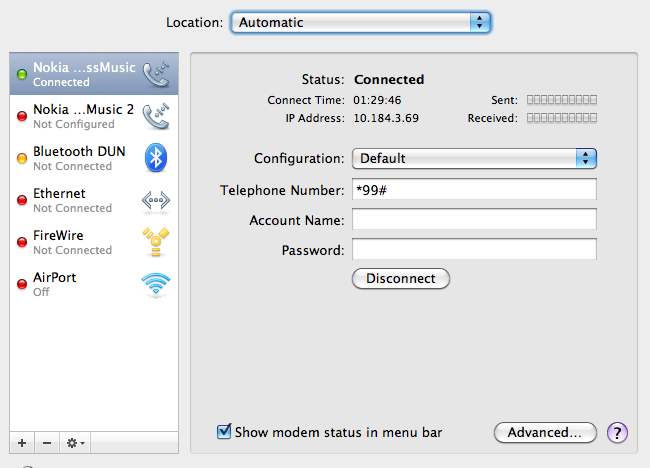Click into the Password field
This screenshot has width=650, height=468.
(x=474, y=250)
